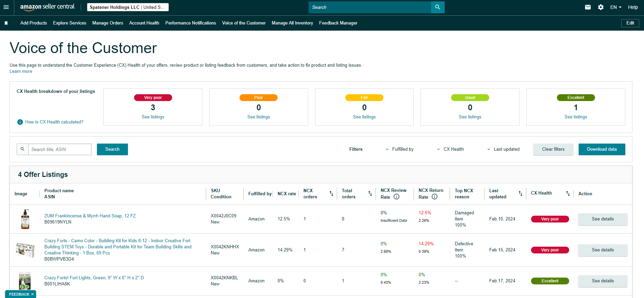Sort by Total orders column arrows

(x=370, y=194)
